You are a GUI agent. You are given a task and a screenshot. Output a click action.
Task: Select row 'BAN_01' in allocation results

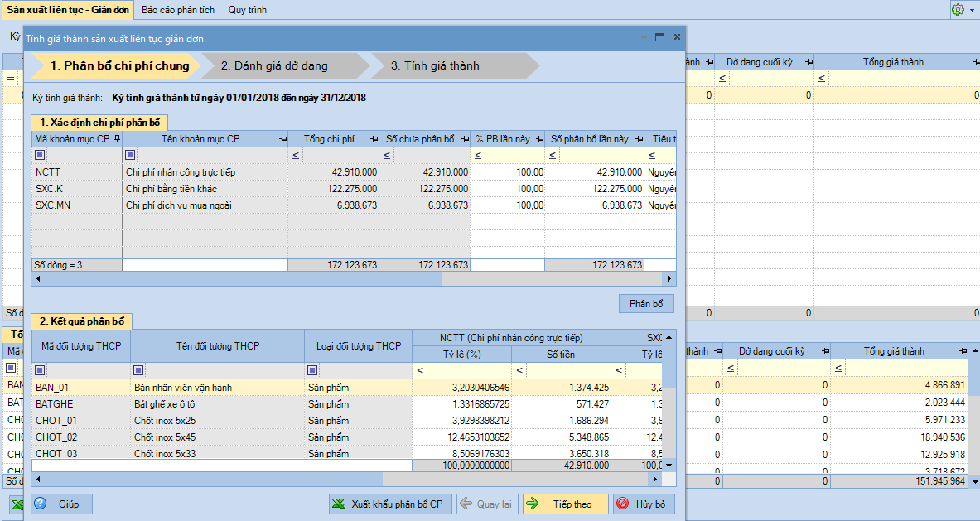coord(347,388)
